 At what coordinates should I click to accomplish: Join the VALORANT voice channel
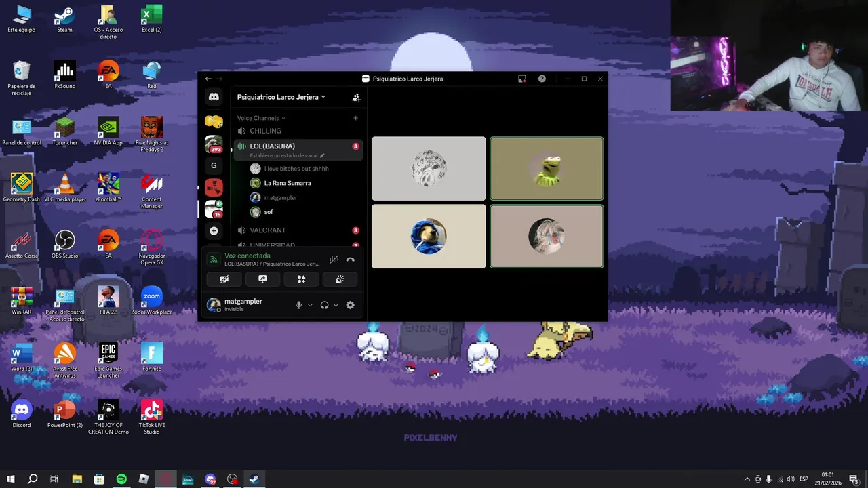[298, 230]
